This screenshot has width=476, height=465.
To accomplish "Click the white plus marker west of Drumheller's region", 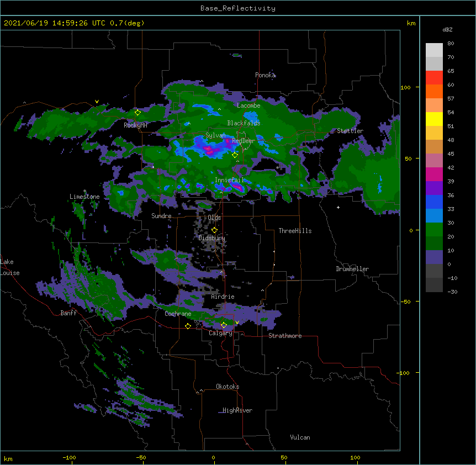I will (338, 207).
